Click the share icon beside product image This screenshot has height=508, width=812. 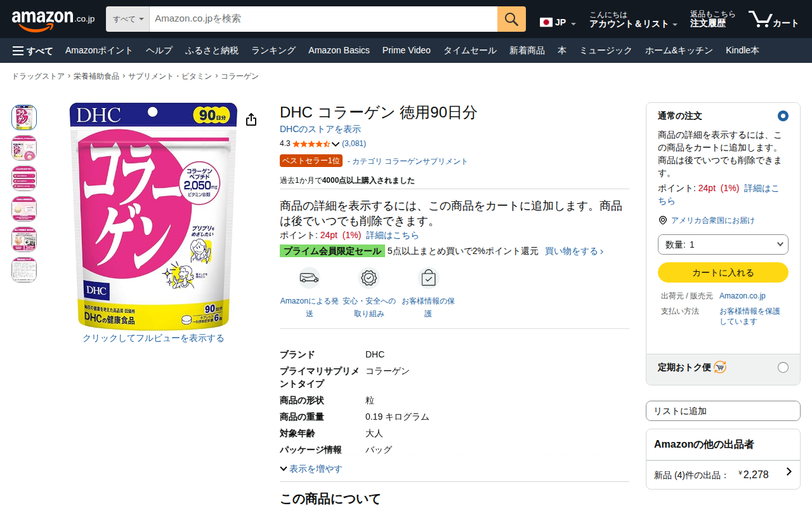251,120
